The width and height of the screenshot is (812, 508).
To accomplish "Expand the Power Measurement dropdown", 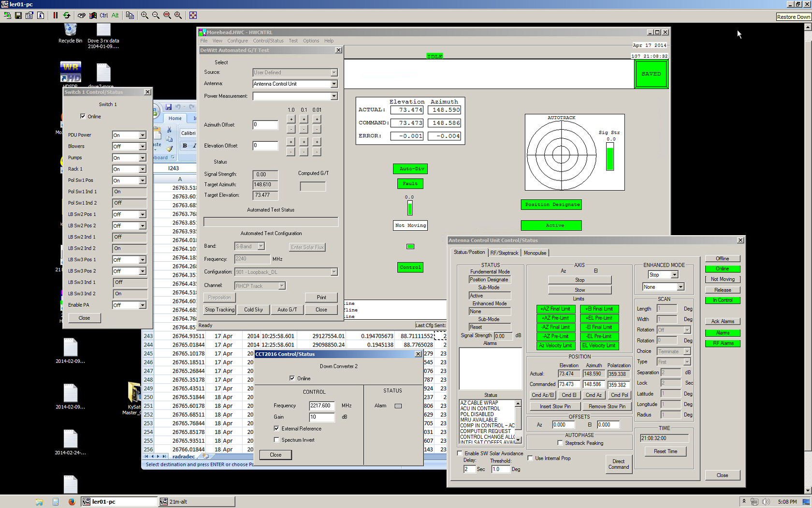I will (x=333, y=96).
